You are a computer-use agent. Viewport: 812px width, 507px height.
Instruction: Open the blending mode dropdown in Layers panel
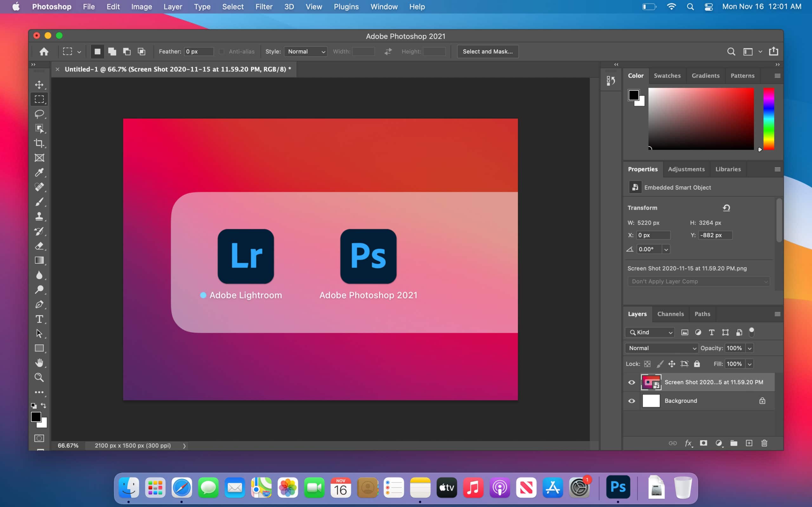click(661, 348)
